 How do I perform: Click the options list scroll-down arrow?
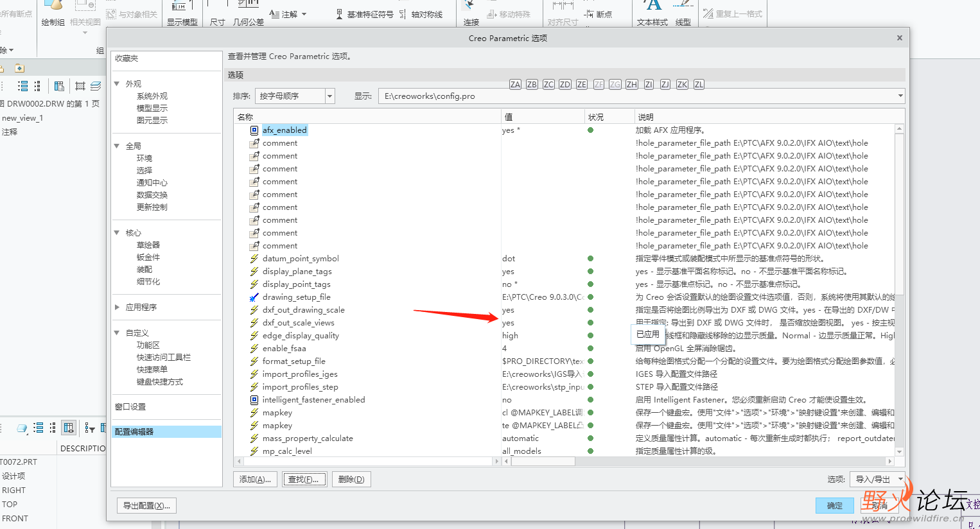click(899, 452)
